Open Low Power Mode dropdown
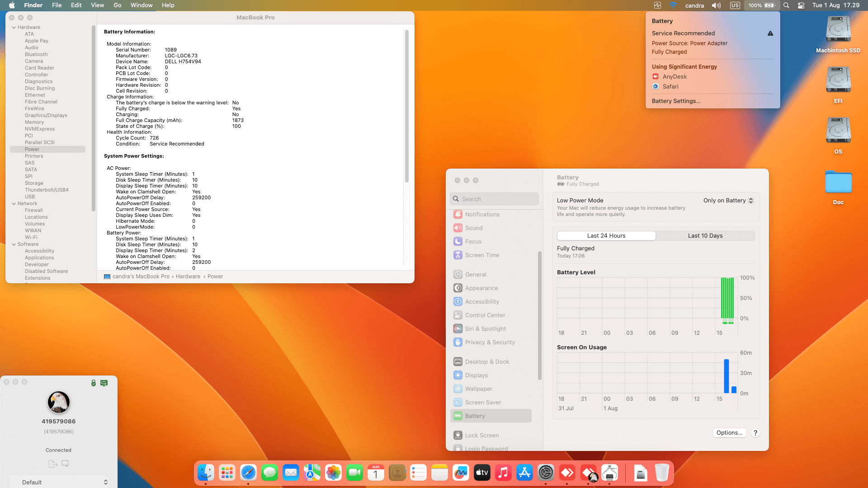Image resolution: width=868 pixels, height=488 pixels. 728,201
